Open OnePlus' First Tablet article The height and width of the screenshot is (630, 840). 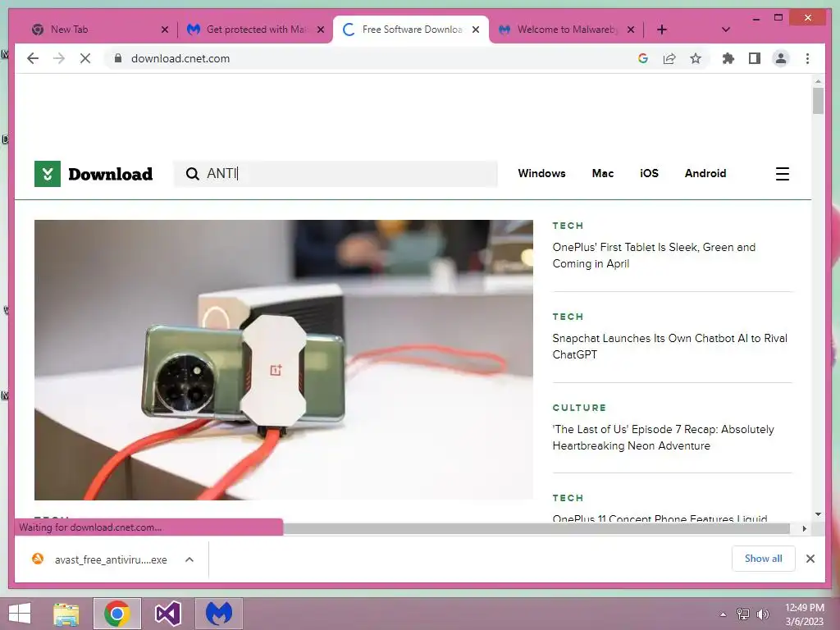(654, 255)
